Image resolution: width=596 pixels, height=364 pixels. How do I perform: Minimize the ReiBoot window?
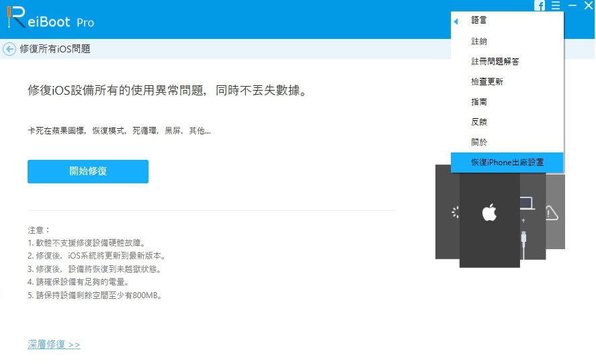[x=572, y=5]
